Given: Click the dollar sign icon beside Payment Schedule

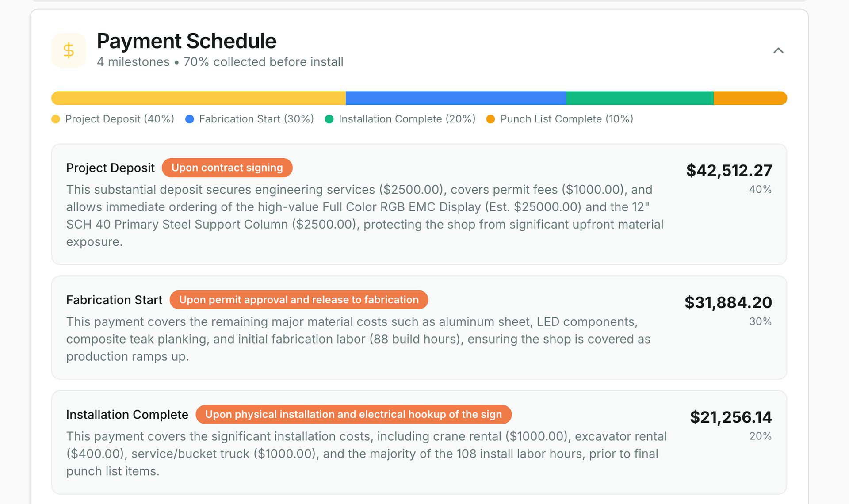Looking at the screenshot, I should pyautogui.click(x=69, y=50).
